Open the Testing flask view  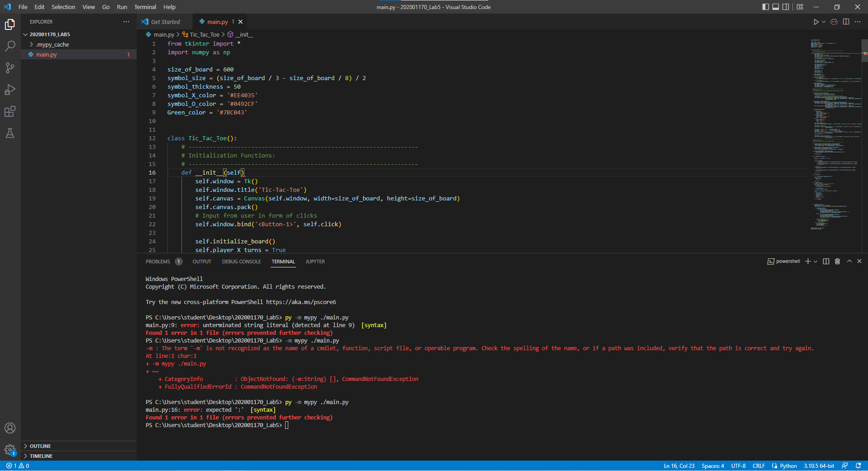pos(10,133)
